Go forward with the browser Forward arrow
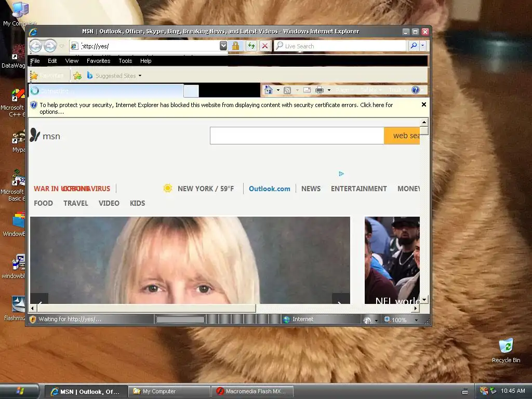 tap(50, 46)
